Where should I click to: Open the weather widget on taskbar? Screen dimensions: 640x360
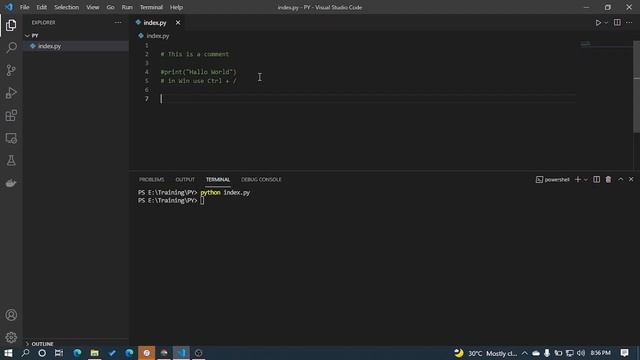click(485, 353)
